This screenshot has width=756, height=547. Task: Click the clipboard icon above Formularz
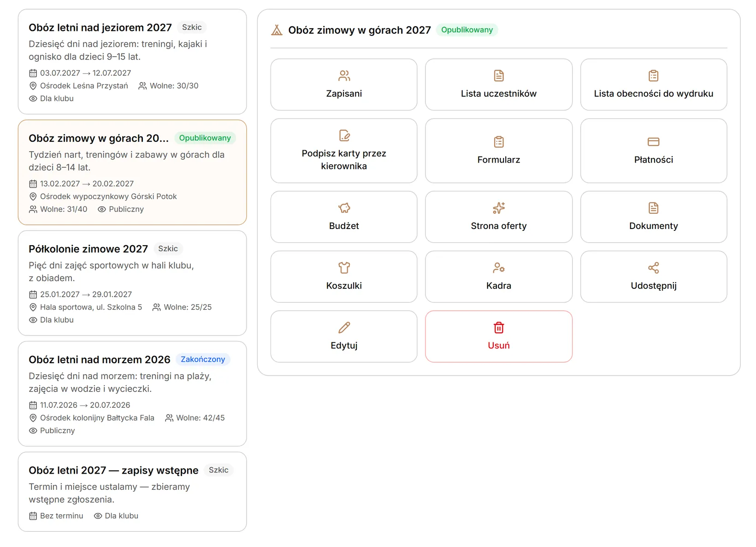point(499,142)
